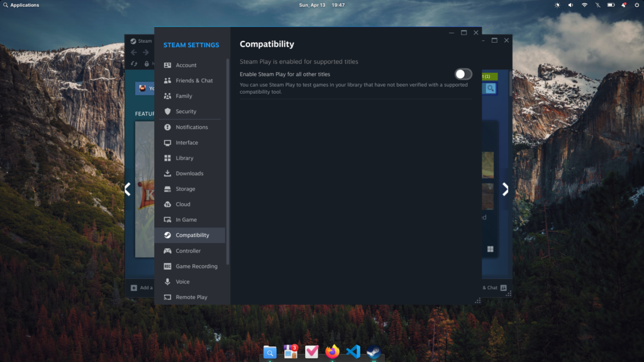Click the Steam Play compatibility tool description text
This screenshot has height=362, width=644.
[x=353, y=88]
